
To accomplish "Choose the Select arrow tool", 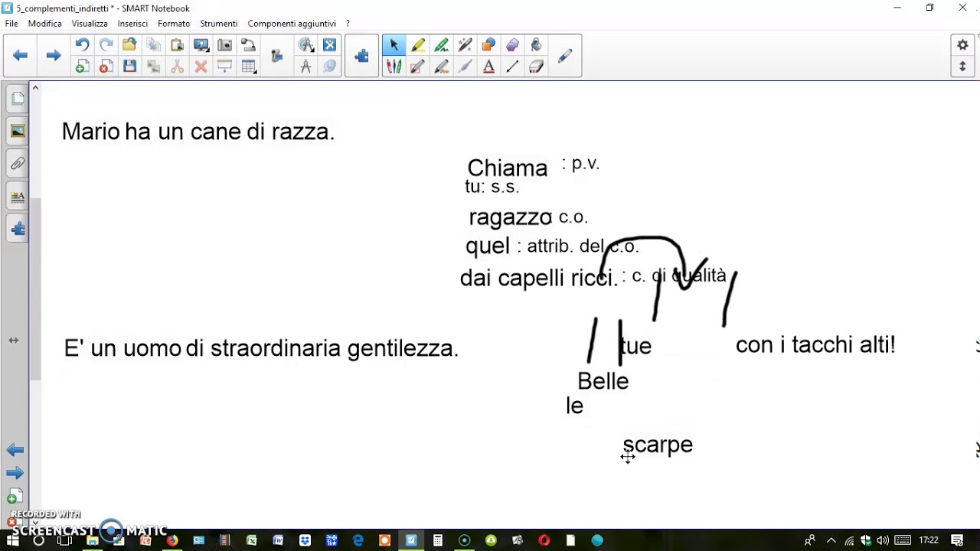I will [394, 44].
